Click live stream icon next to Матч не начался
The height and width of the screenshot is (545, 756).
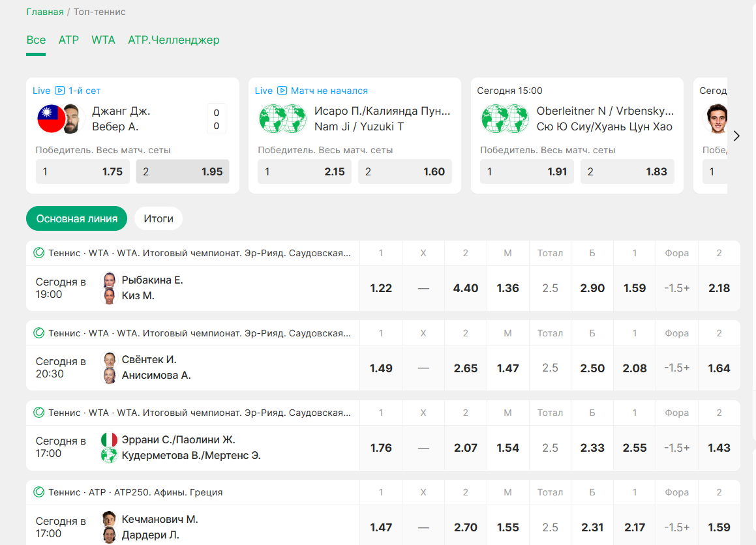click(282, 91)
